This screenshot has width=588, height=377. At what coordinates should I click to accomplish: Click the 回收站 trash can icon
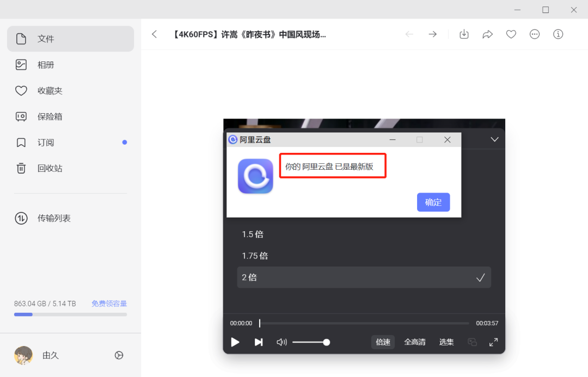(21, 168)
